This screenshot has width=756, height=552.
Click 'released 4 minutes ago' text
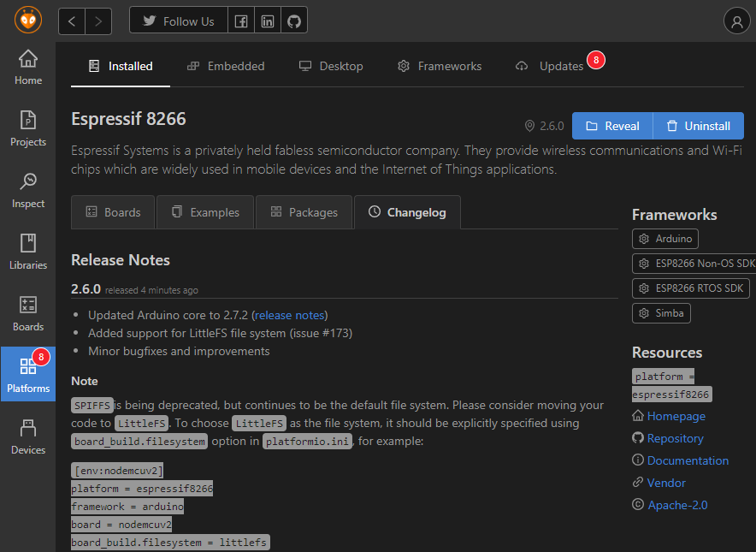(x=151, y=290)
